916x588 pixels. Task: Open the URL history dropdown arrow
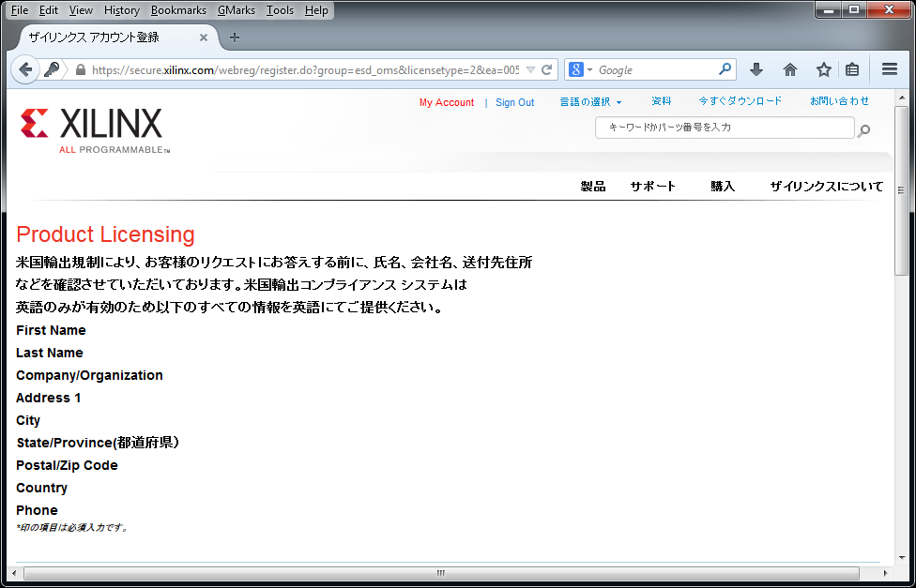530,70
